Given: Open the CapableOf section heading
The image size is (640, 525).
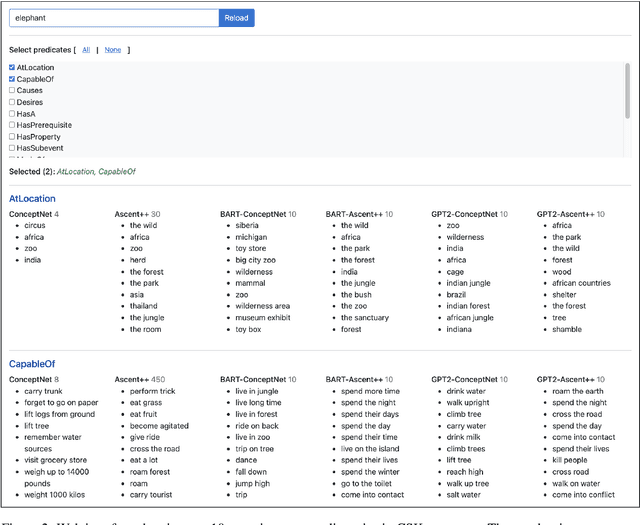Looking at the screenshot, I should [x=32, y=364].
